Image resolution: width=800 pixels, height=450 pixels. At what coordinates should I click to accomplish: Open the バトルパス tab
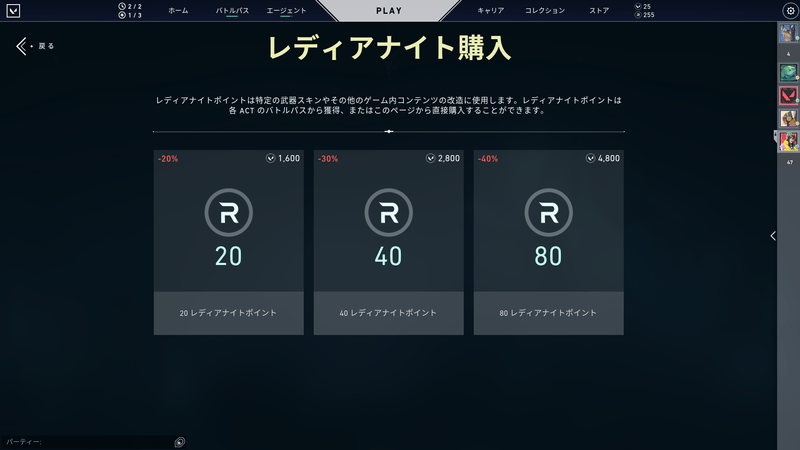click(232, 11)
